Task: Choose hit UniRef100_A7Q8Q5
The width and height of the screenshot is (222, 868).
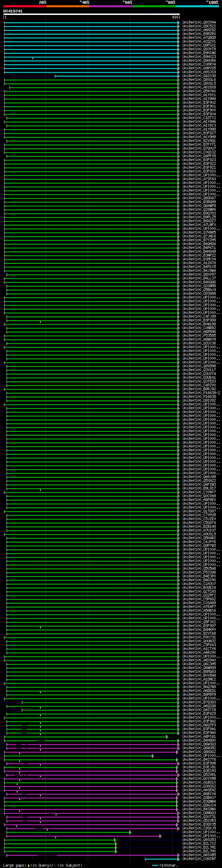Action: [199, 38]
